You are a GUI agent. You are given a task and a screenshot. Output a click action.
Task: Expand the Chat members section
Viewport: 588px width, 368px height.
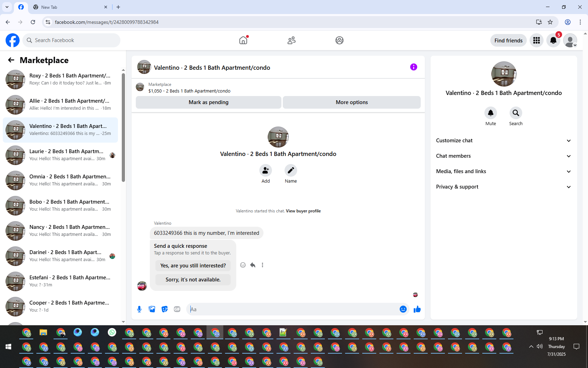(503, 156)
